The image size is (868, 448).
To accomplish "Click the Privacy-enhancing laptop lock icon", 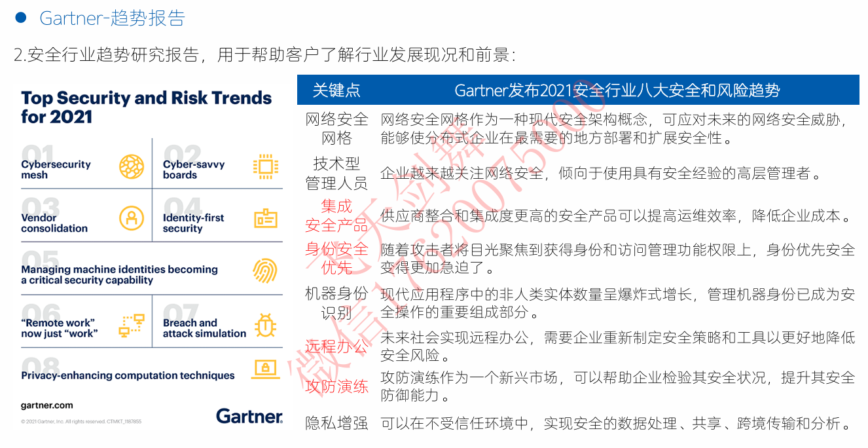I will (265, 369).
